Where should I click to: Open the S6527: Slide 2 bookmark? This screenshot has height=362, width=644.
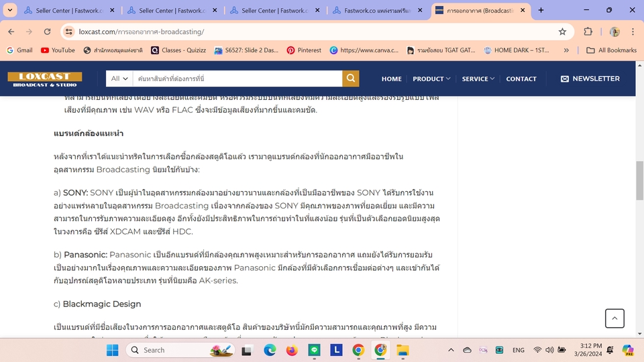point(246,50)
